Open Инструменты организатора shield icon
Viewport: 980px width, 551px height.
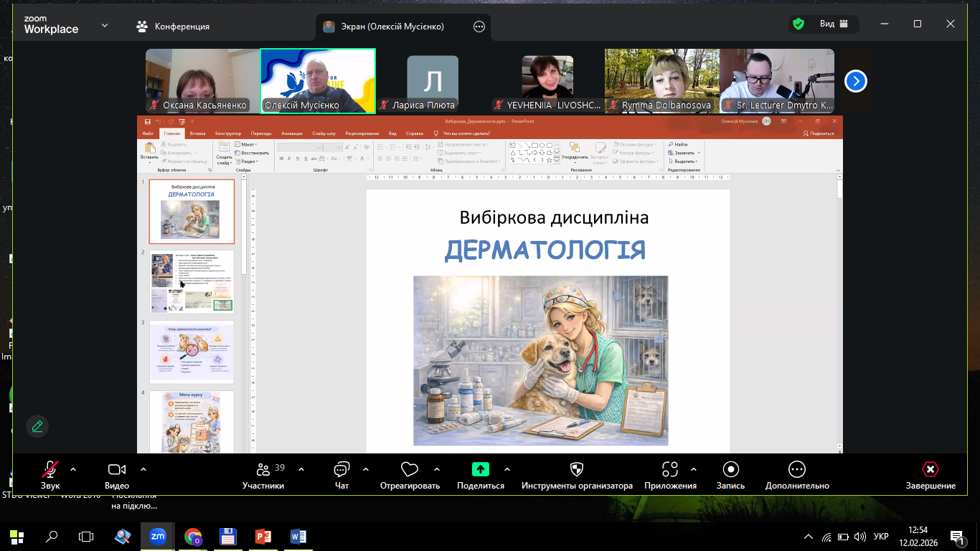(576, 470)
